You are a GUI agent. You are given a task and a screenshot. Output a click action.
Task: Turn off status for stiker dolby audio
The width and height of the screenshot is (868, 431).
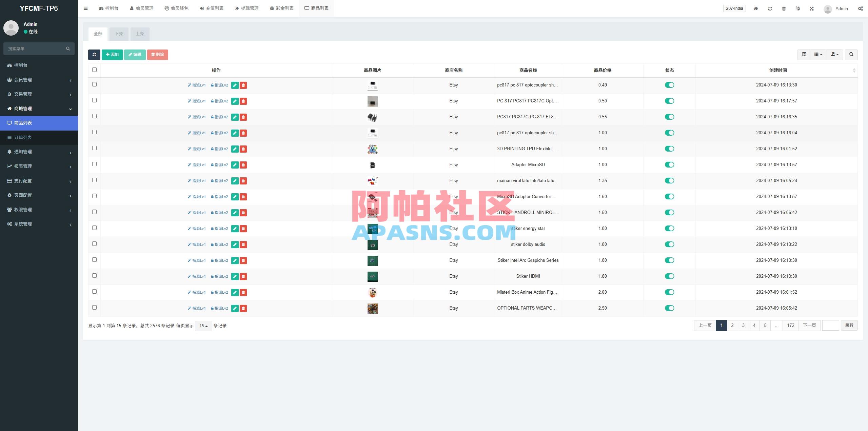click(669, 244)
